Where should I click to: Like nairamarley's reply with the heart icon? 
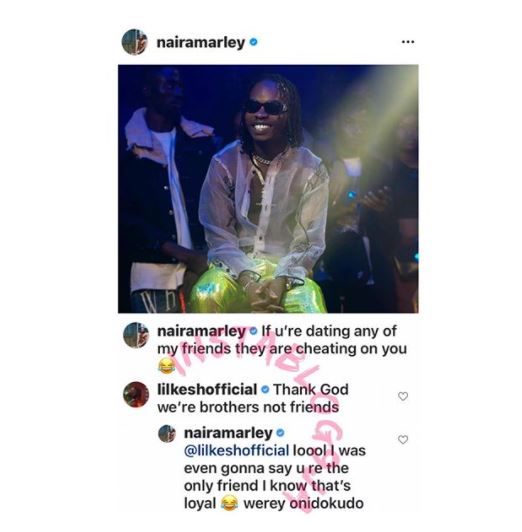coord(403,440)
